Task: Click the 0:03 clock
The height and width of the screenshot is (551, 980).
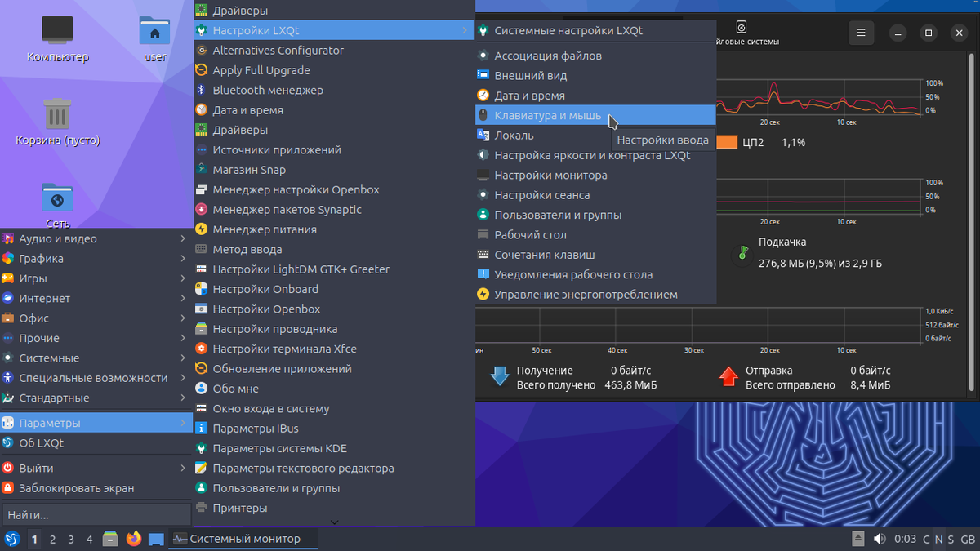Action: 905,539
